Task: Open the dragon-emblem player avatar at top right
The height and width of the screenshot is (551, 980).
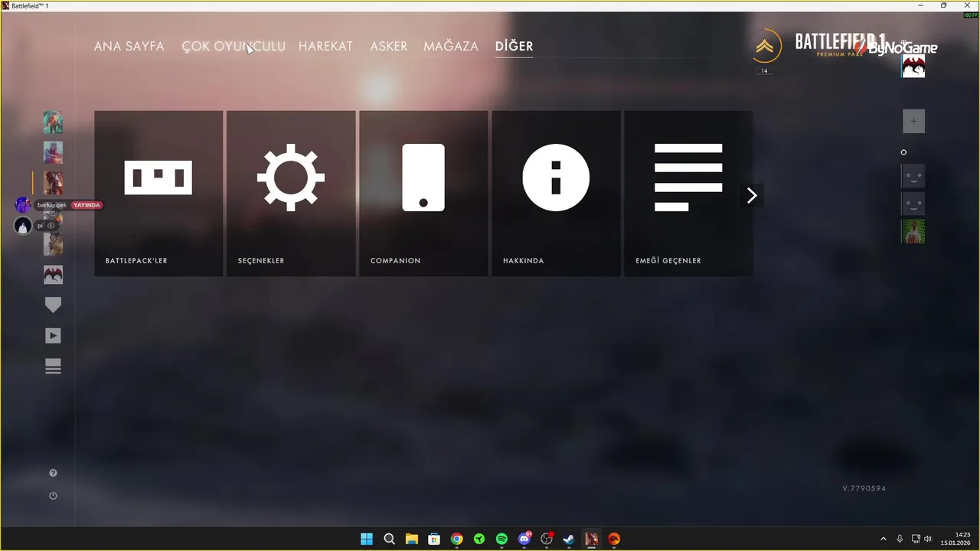Action: (913, 67)
